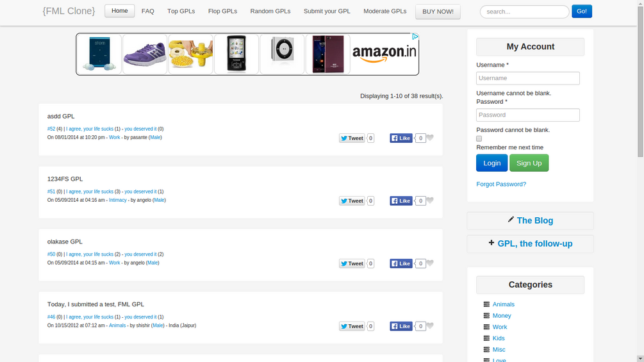Image resolution: width=644 pixels, height=362 pixels.
Task: Tweet the 'submitted a test' post
Action: pos(352,326)
